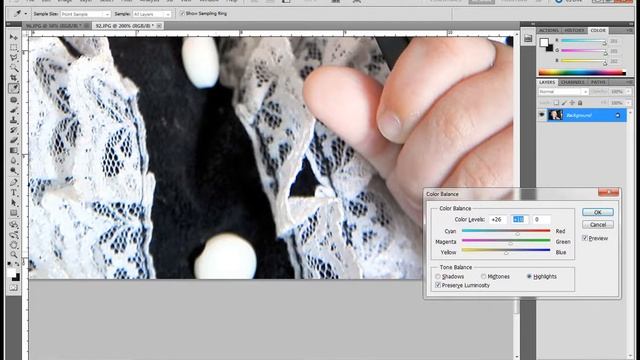640x360 pixels.
Task: Toggle the Preview checkbox in Color Balance
Action: [x=585, y=238]
